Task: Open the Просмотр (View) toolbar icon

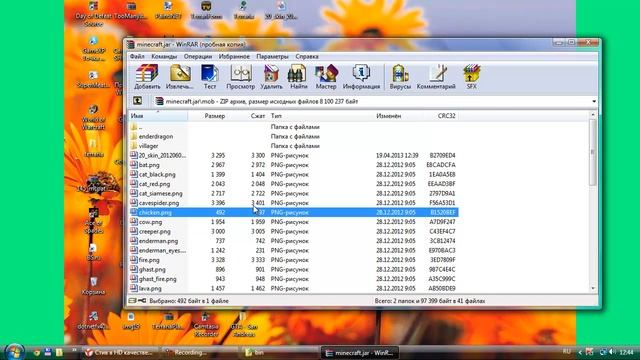Action: tap(240, 77)
